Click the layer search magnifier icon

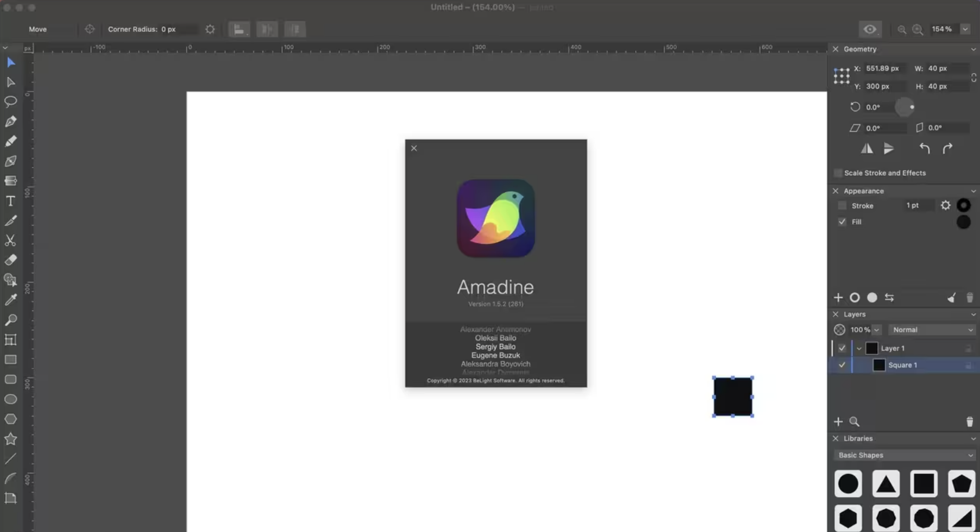click(854, 422)
